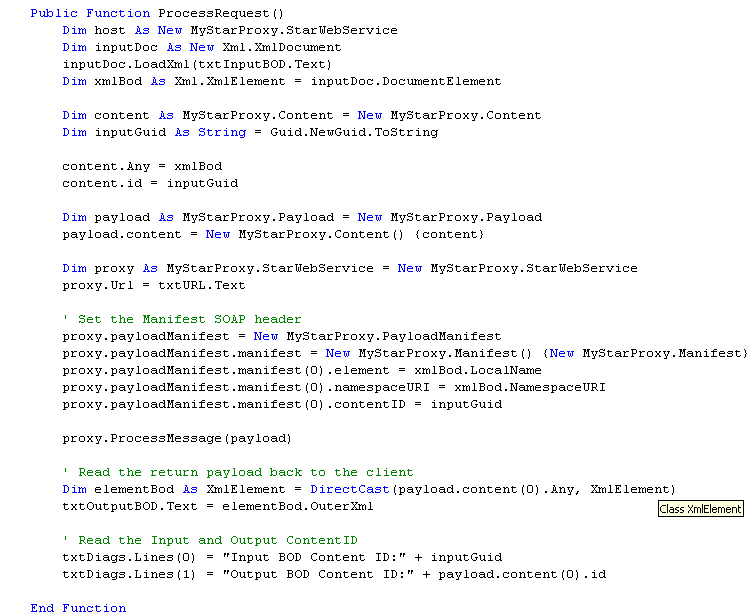This screenshot has width=753, height=616.
Task: Click the Public keyword at function start
Action: (x=54, y=13)
